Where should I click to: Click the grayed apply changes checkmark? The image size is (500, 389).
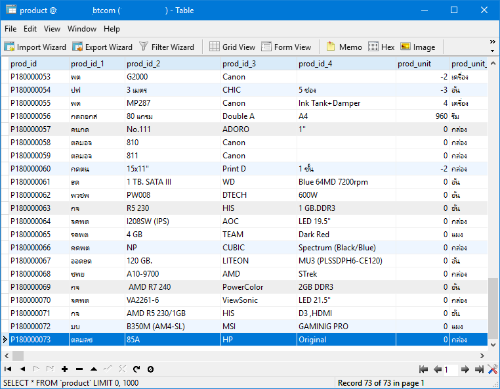(x=108, y=368)
